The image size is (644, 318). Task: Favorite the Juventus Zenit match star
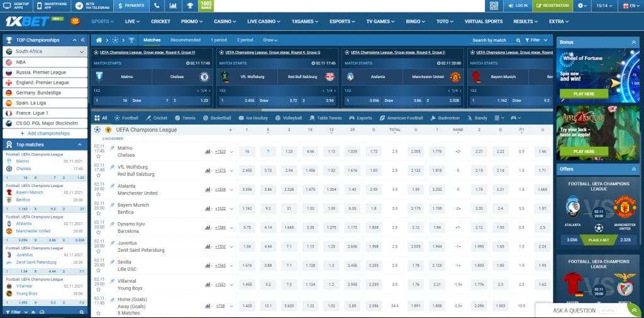[x=98, y=251]
